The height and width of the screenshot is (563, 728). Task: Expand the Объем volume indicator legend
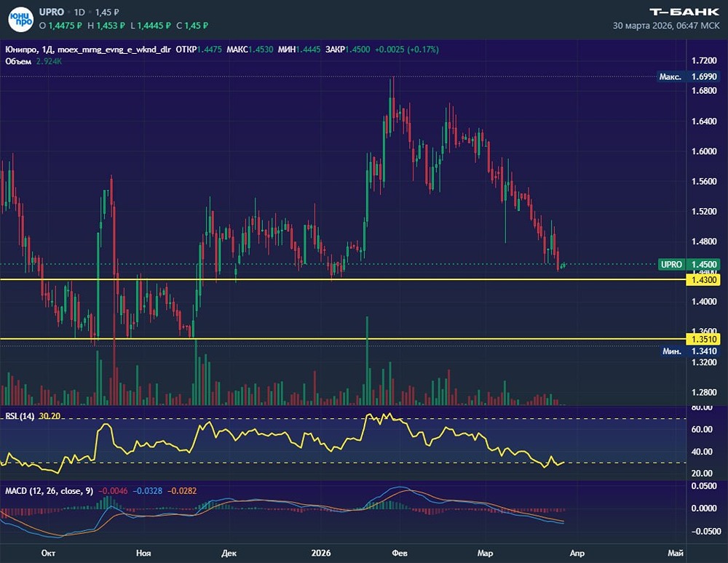(17, 61)
